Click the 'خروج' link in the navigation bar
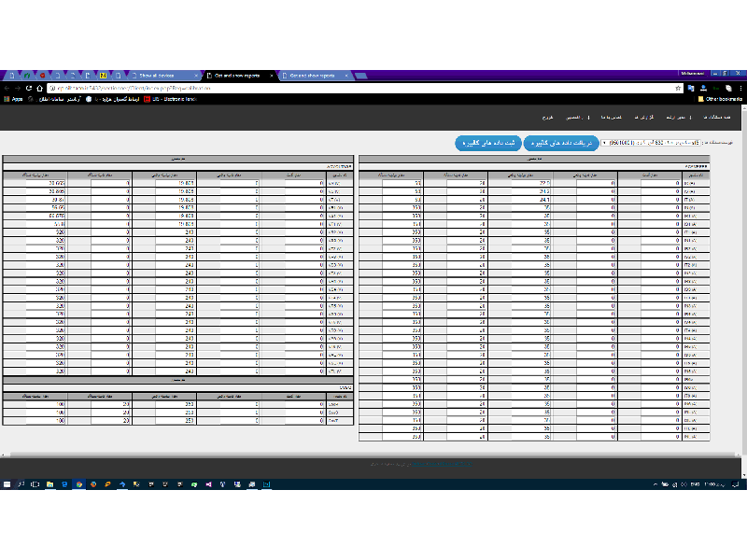Viewport: 747px width, 560px height. tap(548, 118)
